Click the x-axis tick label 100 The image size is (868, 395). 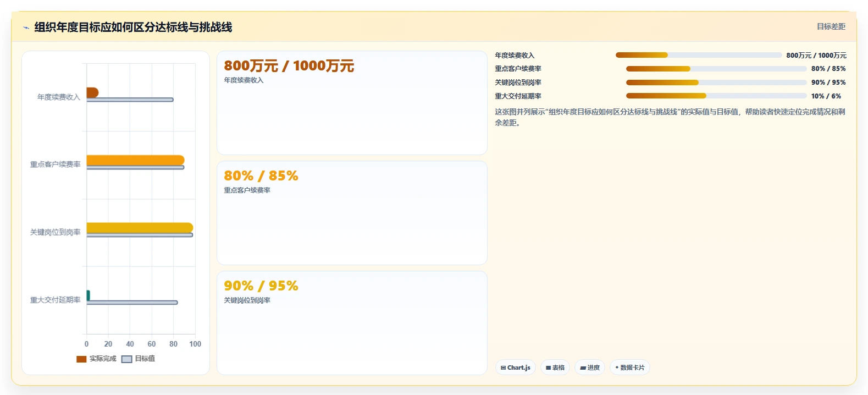click(195, 344)
